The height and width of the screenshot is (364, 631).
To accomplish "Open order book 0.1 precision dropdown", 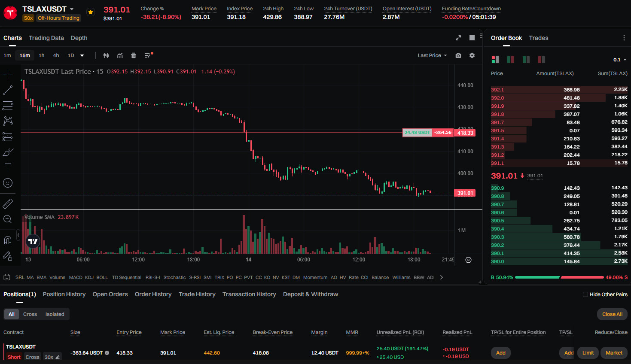I will (x=620, y=60).
